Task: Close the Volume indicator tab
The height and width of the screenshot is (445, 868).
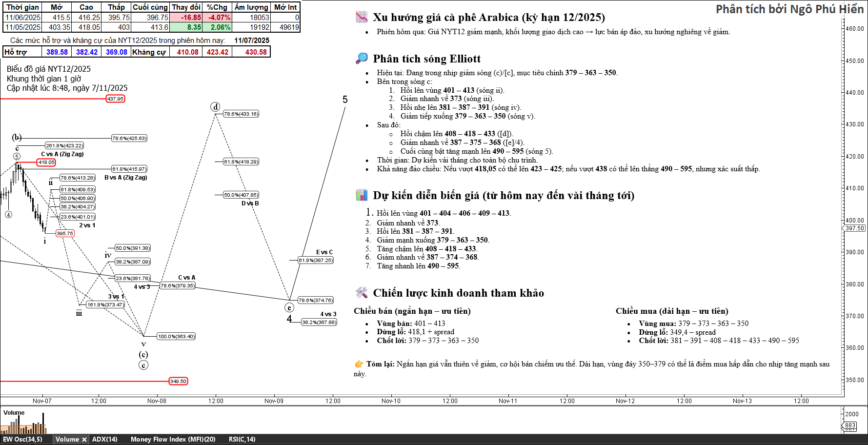Action: [x=84, y=440]
